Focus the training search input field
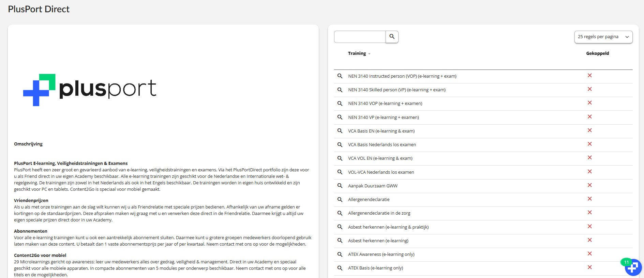Screen dimensions: 644x278 (x=360, y=37)
